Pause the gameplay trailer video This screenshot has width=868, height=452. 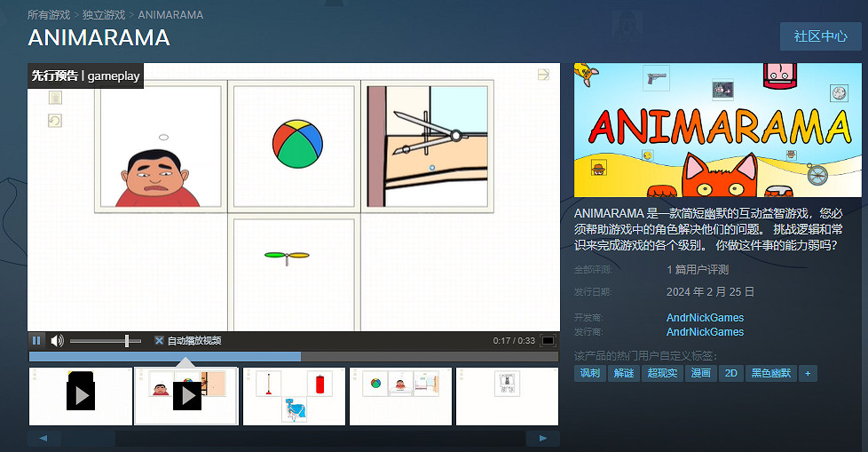click(x=36, y=341)
